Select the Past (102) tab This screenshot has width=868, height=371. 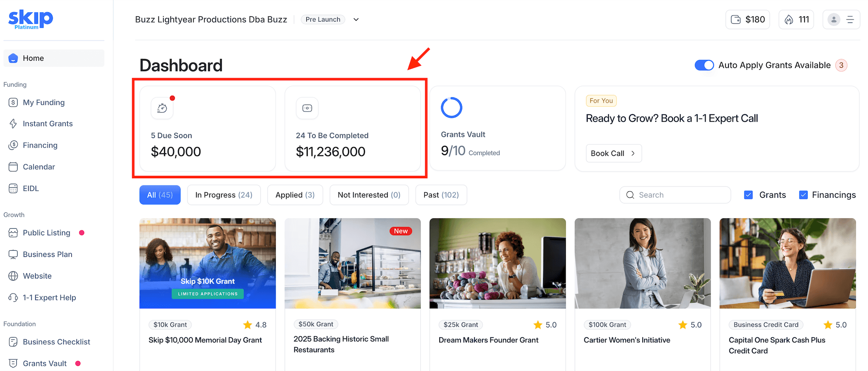point(441,195)
